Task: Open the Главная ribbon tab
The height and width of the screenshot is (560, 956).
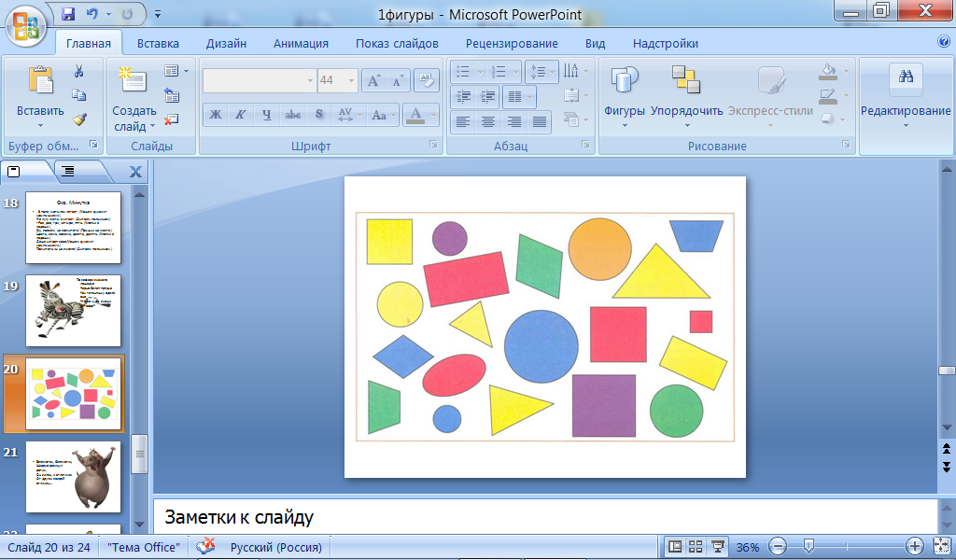Action: pyautogui.click(x=89, y=43)
